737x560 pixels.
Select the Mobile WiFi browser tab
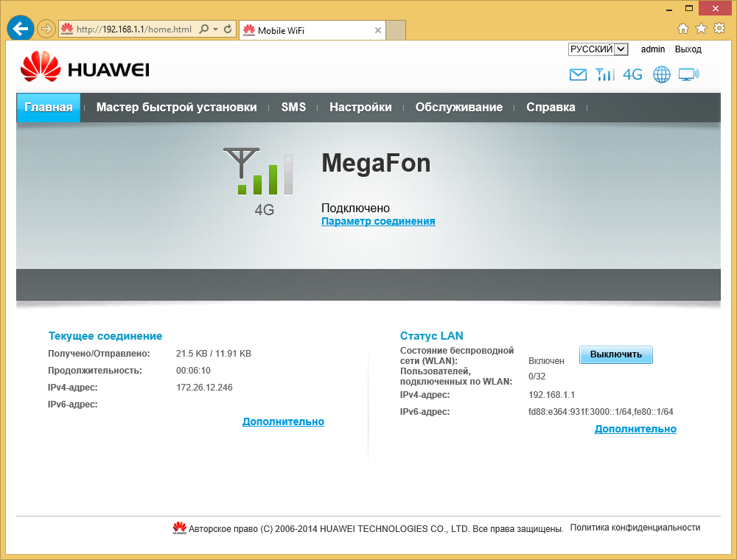point(312,30)
